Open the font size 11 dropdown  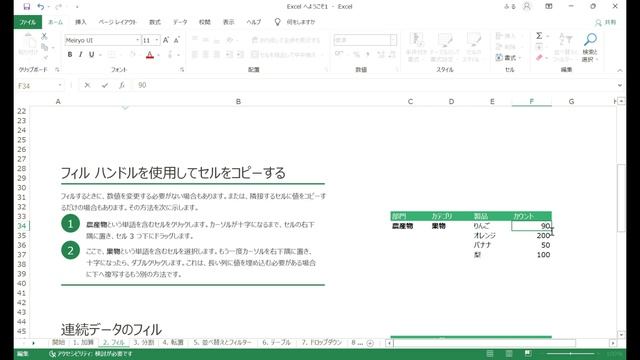(157, 40)
